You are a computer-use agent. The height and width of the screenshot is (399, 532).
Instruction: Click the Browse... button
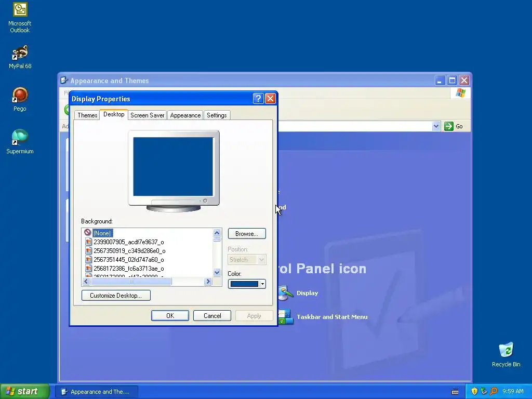pos(247,233)
